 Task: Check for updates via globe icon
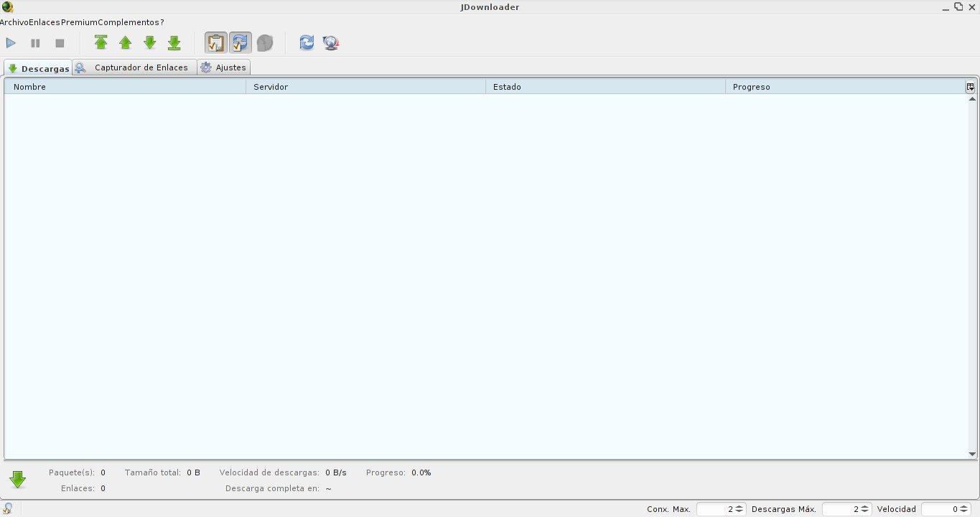[x=331, y=43]
